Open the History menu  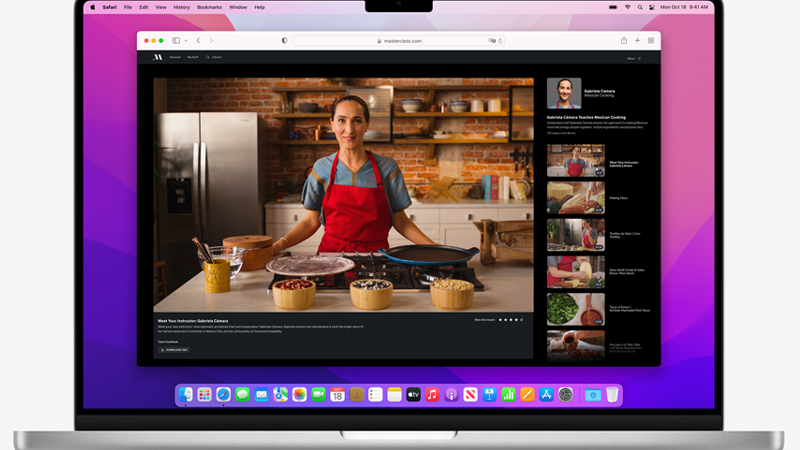182,7
